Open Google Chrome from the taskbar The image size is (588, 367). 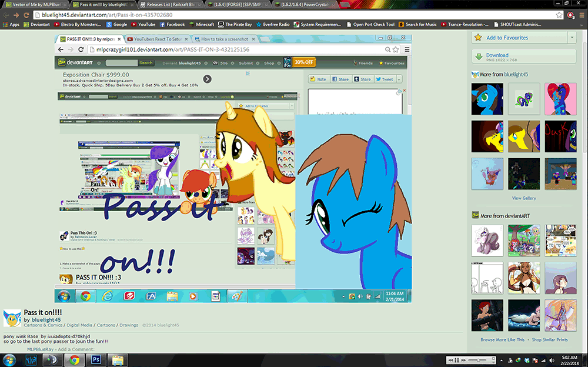pos(74,361)
